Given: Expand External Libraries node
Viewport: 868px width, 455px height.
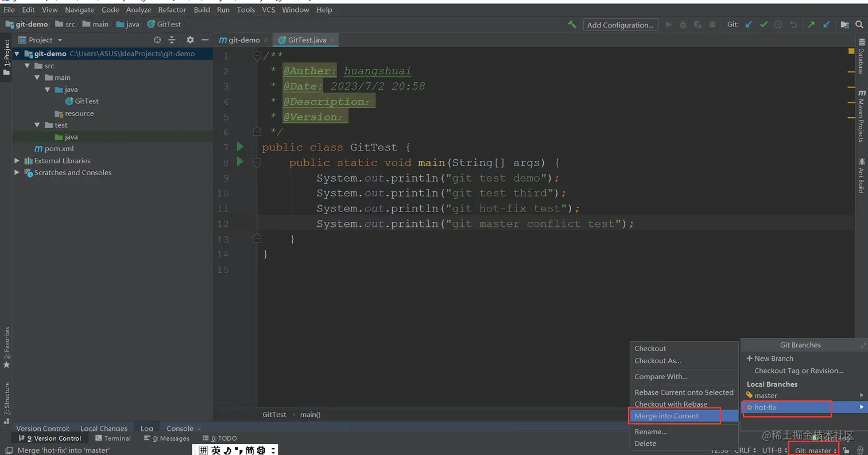Looking at the screenshot, I should click(17, 161).
